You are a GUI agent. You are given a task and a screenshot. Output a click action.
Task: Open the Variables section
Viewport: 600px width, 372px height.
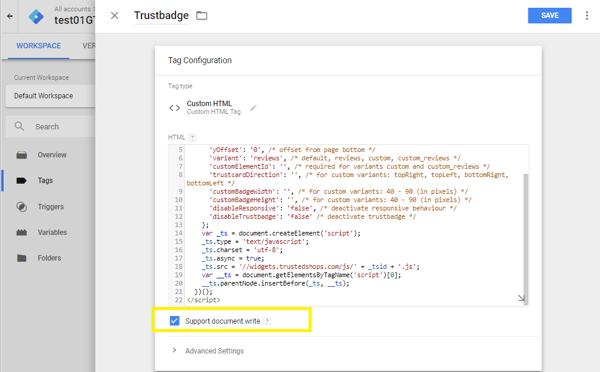[x=52, y=232]
